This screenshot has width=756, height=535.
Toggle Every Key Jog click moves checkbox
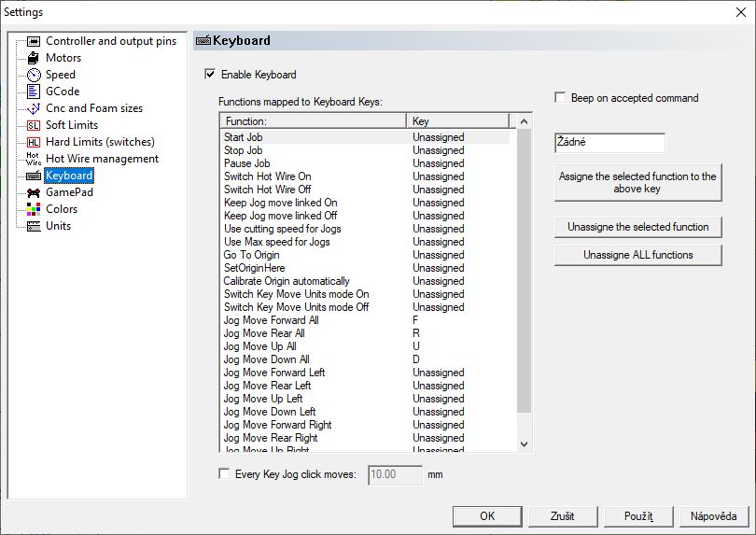tap(224, 474)
